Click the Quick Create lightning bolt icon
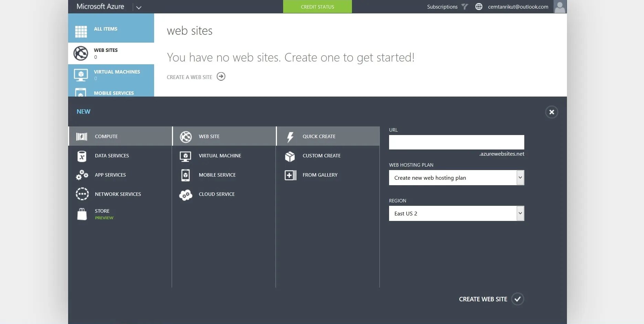 click(x=290, y=137)
